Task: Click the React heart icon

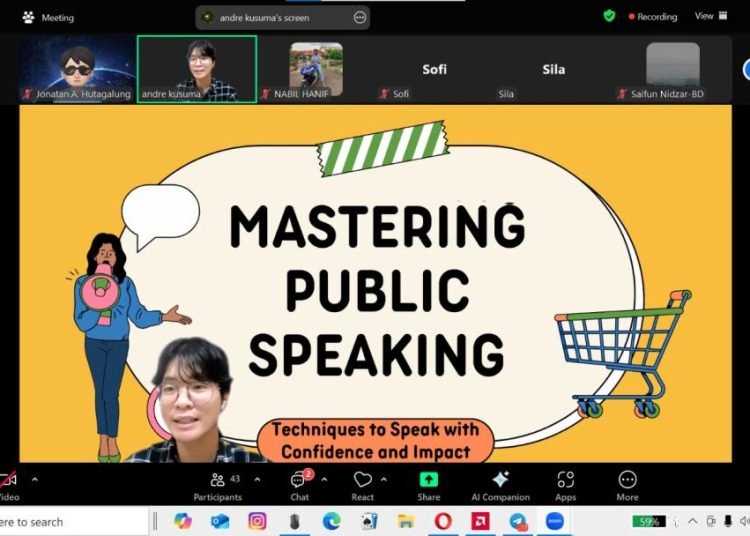Action: 363,481
